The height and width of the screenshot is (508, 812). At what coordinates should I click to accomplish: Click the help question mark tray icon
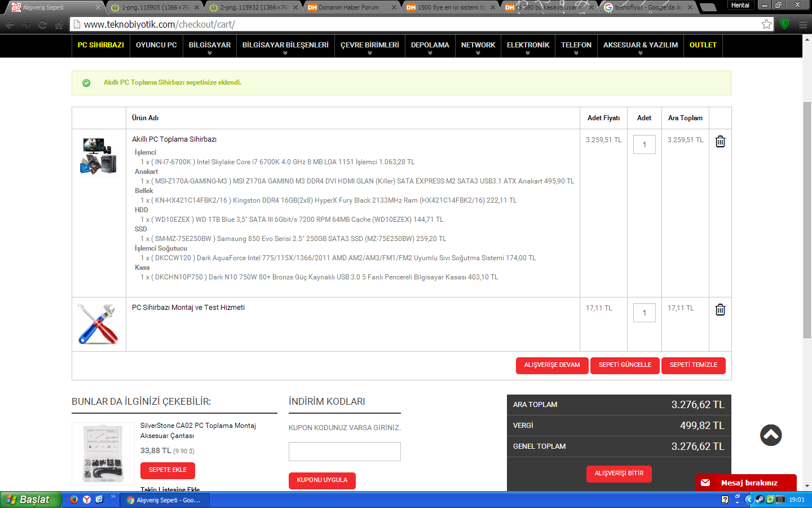[x=725, y=500]
